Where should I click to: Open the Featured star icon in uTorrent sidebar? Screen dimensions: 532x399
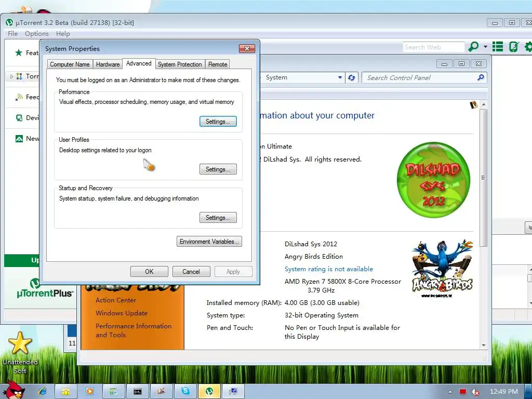(19, 52)
